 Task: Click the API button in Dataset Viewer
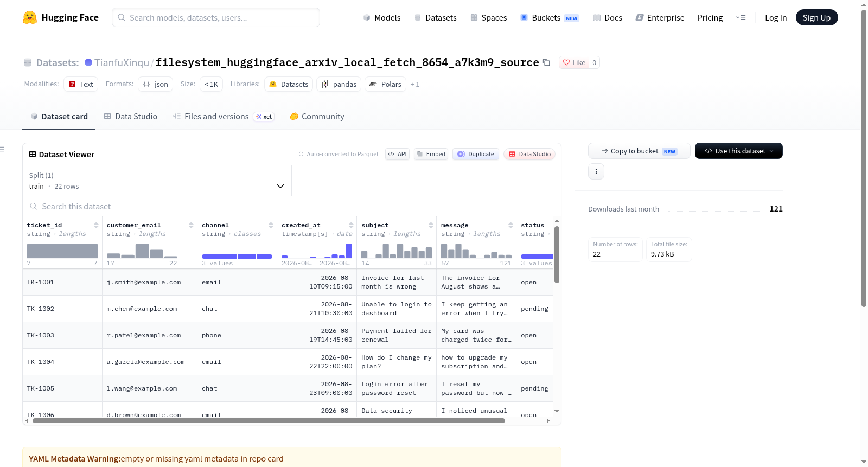(397, 154)
